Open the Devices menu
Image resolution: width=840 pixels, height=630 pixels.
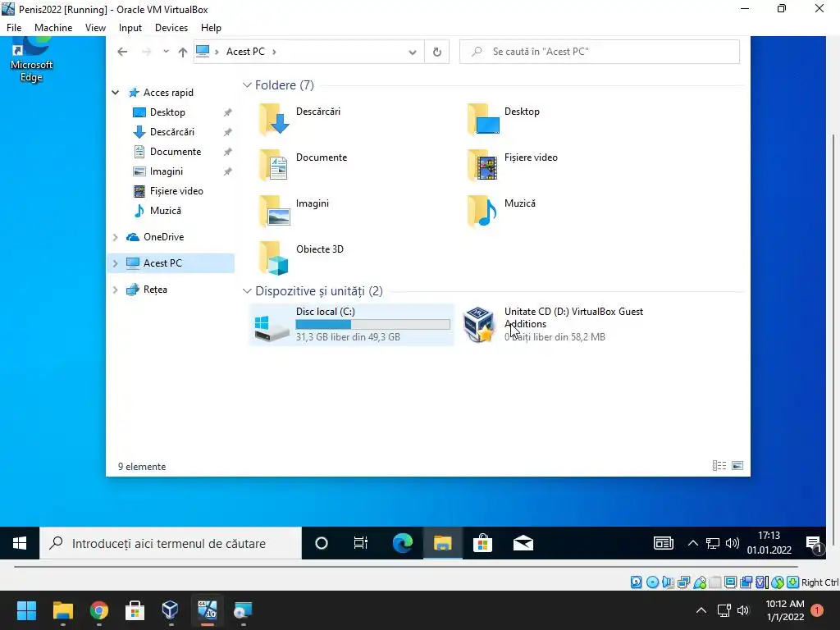point(171,28)
